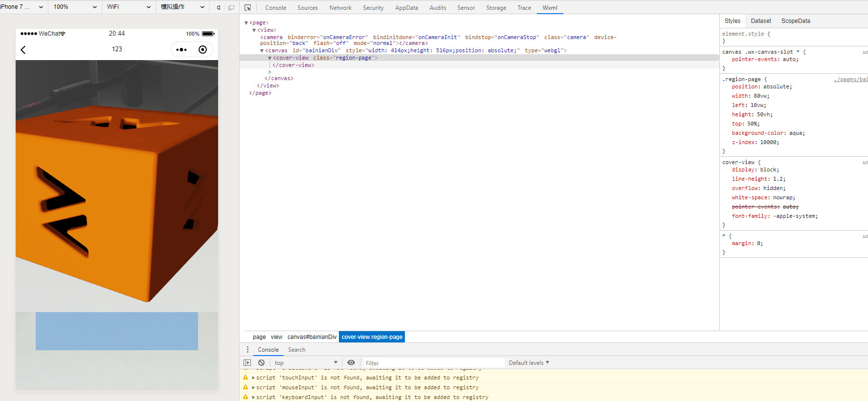Collapse the cover-view region-page node
The image size is (868, 401).
click(269, 58)
